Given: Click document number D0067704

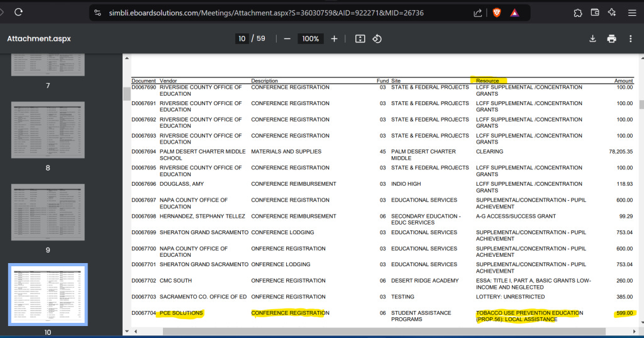Looking at the screenshot, I should (144, 313).
